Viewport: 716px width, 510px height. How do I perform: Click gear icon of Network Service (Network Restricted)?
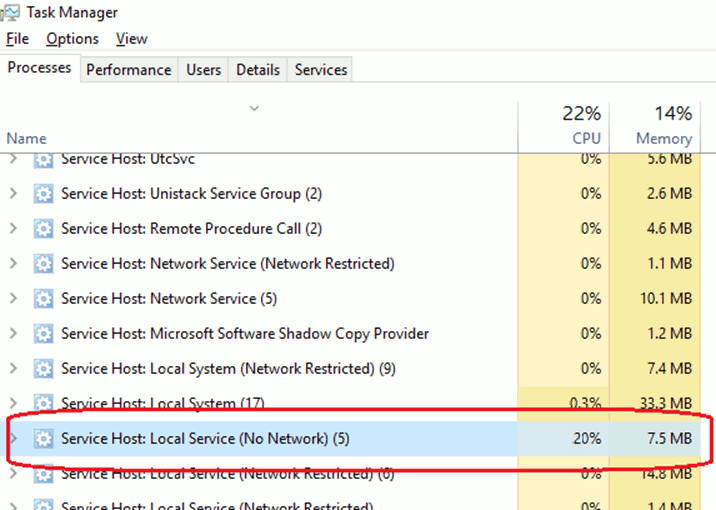click(43, 264)
